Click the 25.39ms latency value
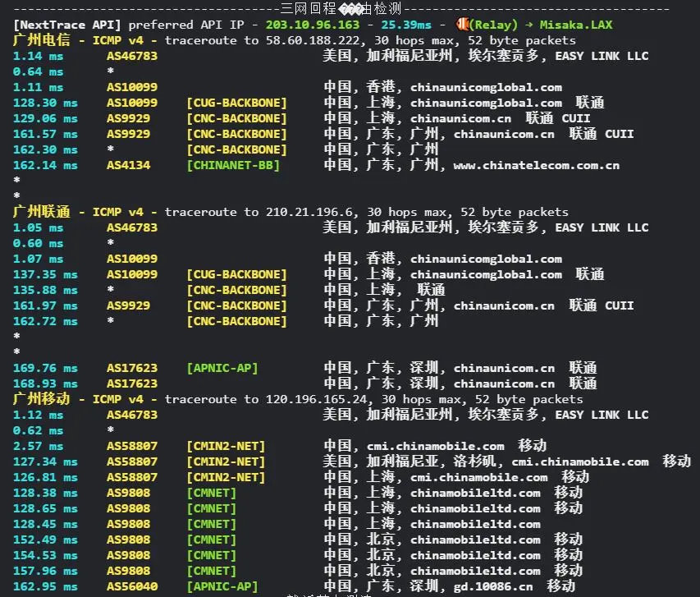Viewport: 700px width, 597px height. (406, 25)
